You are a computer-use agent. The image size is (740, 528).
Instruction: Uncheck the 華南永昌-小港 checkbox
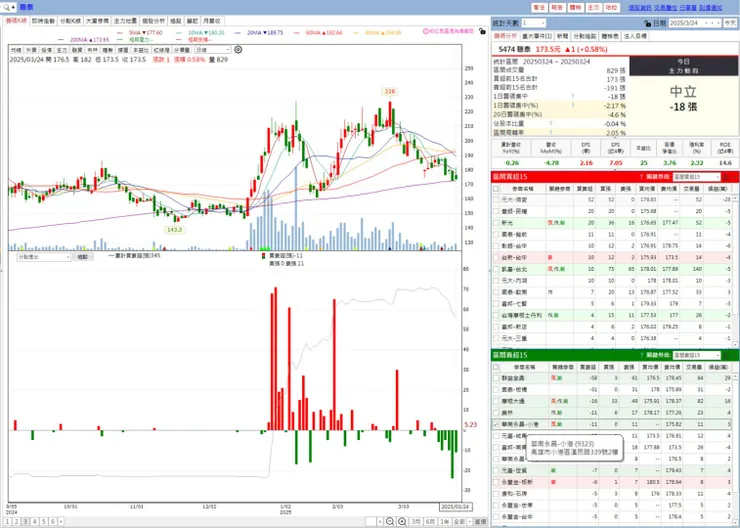(x=496, y=424)
